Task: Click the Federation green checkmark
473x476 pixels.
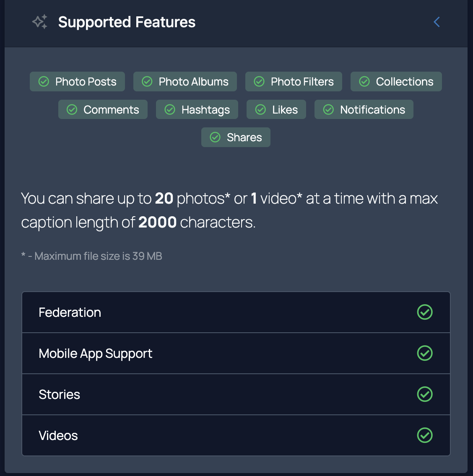Action: click(425, 312)
